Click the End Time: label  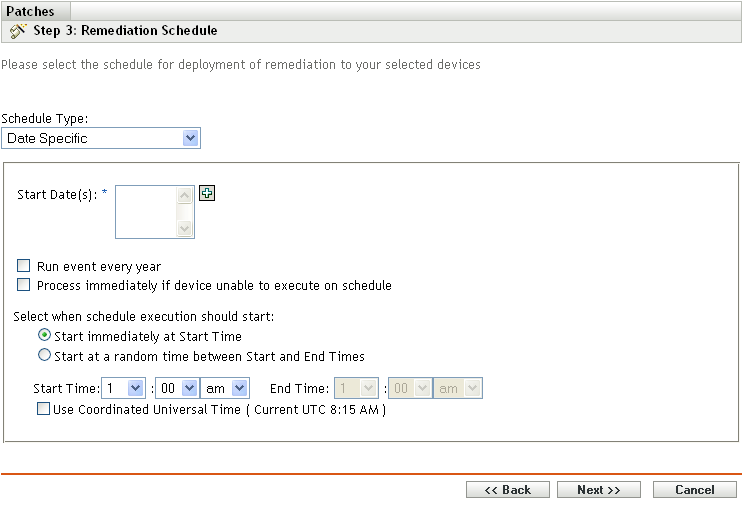(x=299, y=389)
